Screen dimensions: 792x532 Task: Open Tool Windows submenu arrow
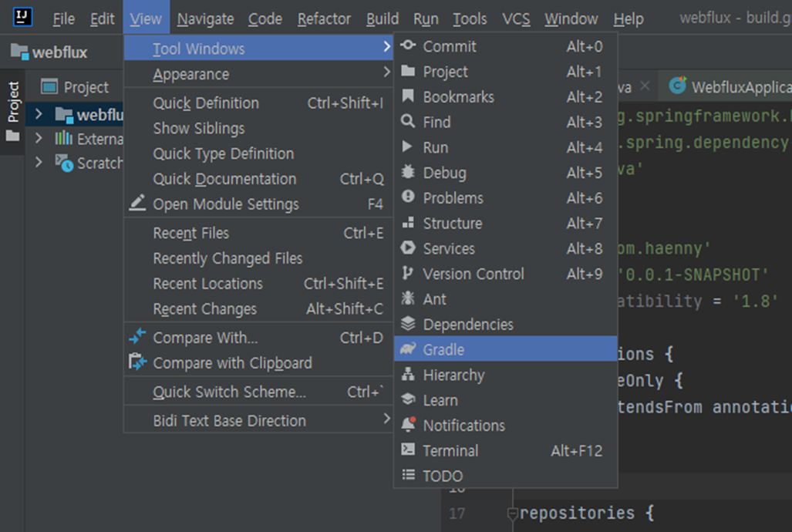(x=386, y=47)
